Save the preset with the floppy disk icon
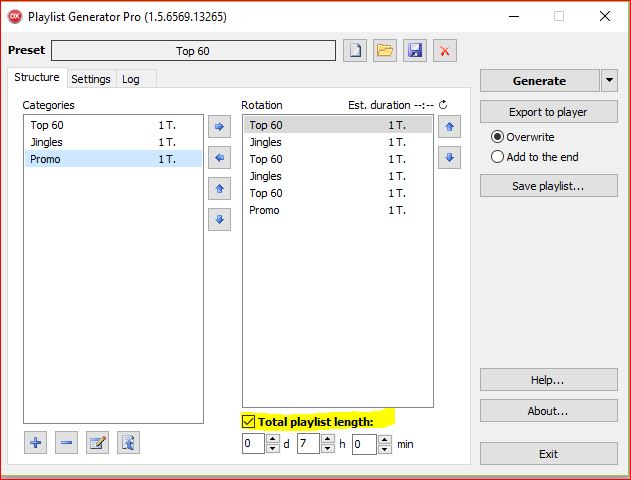Screen dimensions: 631x480 pos(415,51)
